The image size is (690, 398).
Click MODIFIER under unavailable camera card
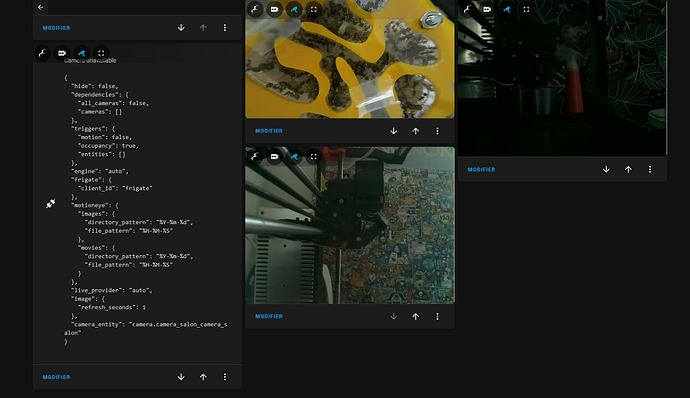point(56,377)
